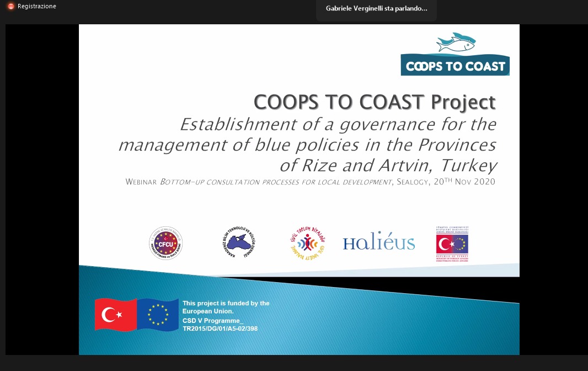The image size is (588, 371).
Task: Click the webinar subtitle dated 20th Nov 2020
Action: pyautogui.click(x=310, y=182)
